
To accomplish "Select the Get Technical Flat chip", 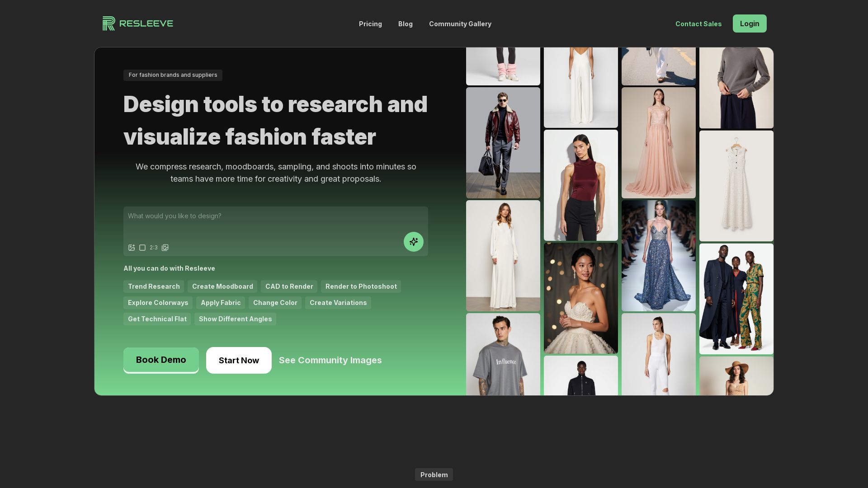I will pyautogui.click(x=157, y=319).
